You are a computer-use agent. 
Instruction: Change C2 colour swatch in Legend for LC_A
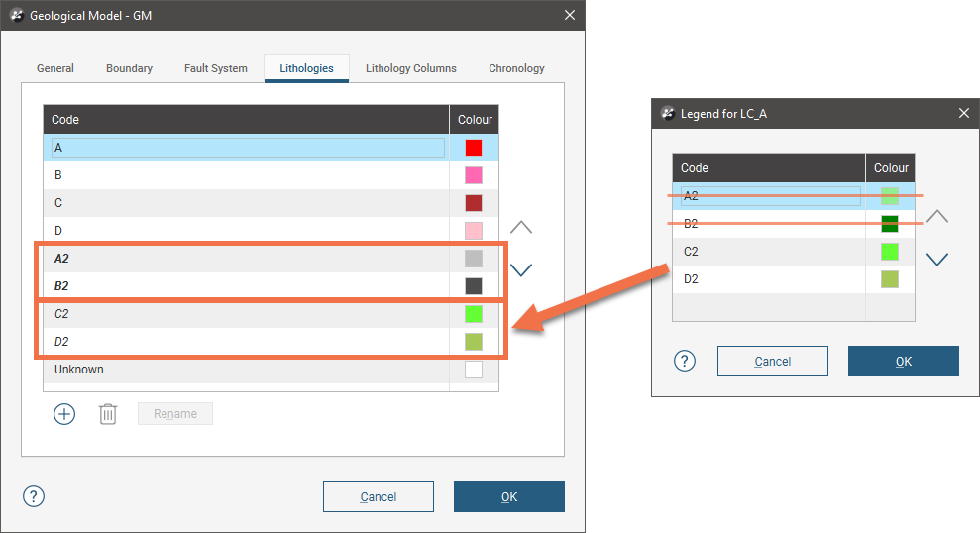(x=890, y=252)
